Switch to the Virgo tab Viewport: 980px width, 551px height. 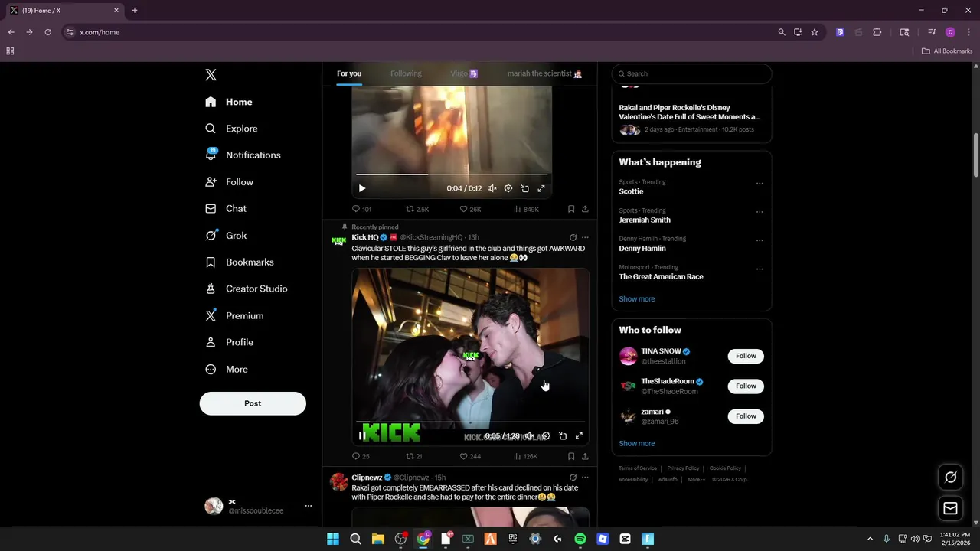tap(464, 73)
